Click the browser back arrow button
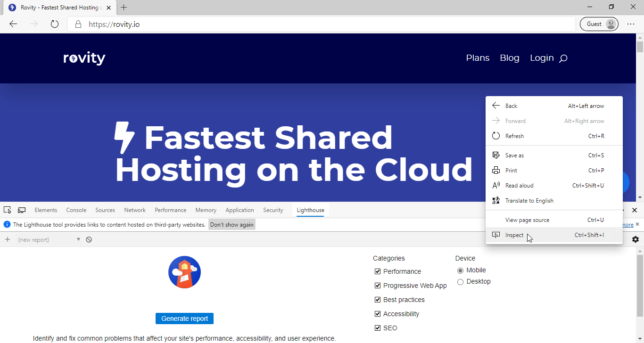 13,24
